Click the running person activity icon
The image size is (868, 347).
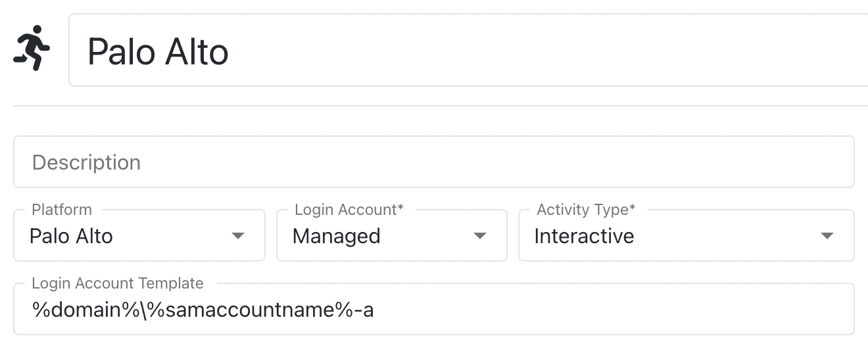point(31,48)
